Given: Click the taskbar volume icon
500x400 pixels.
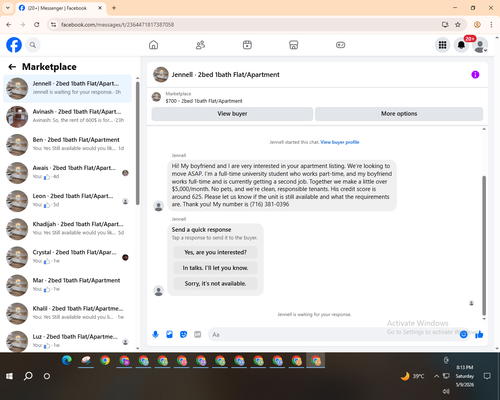Looking at the screenshot, I should tap(446, 391).
